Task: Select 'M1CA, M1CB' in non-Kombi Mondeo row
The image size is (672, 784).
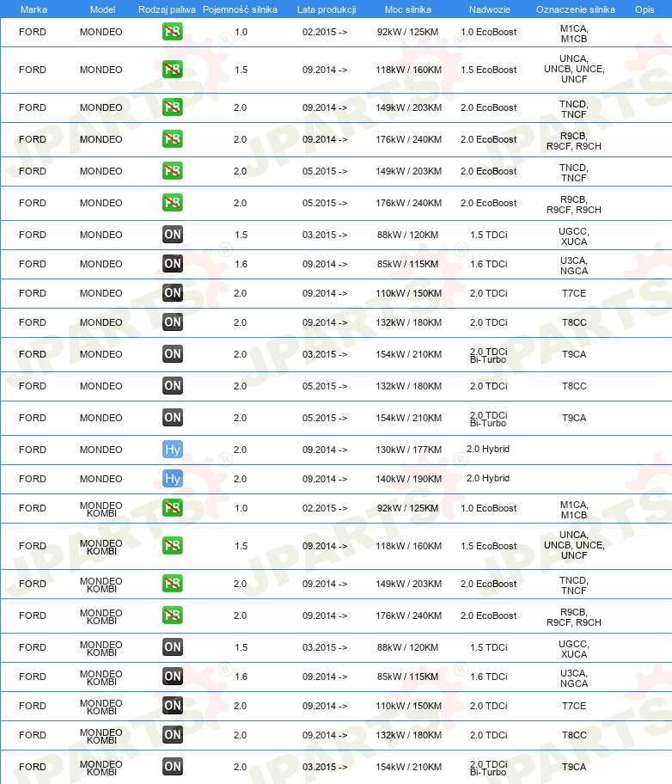Action: click(574, 34)
